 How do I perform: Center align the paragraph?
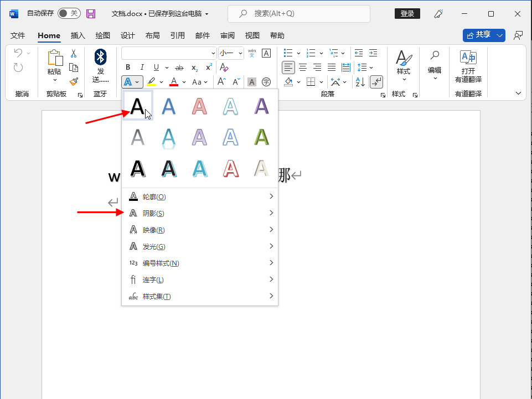point(303,68)
